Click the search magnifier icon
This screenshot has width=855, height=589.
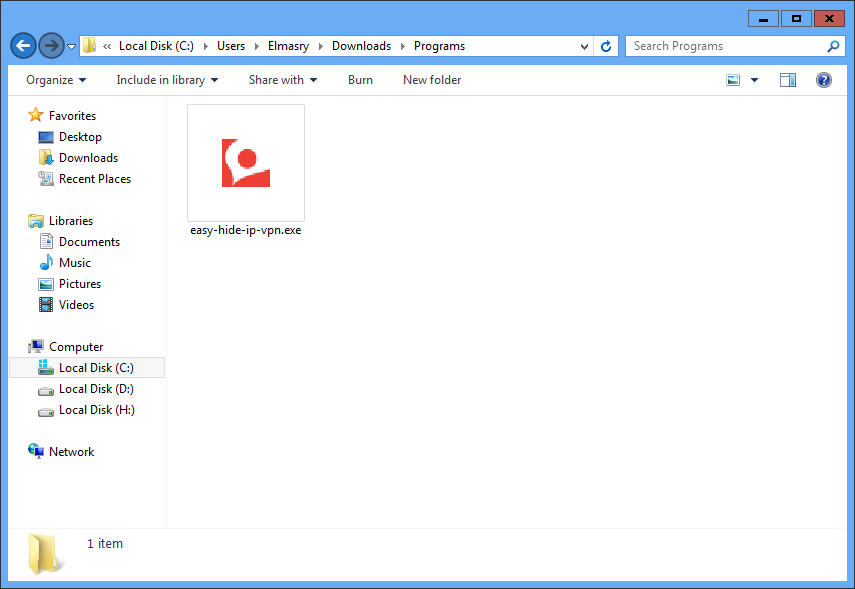pos(833,46)
